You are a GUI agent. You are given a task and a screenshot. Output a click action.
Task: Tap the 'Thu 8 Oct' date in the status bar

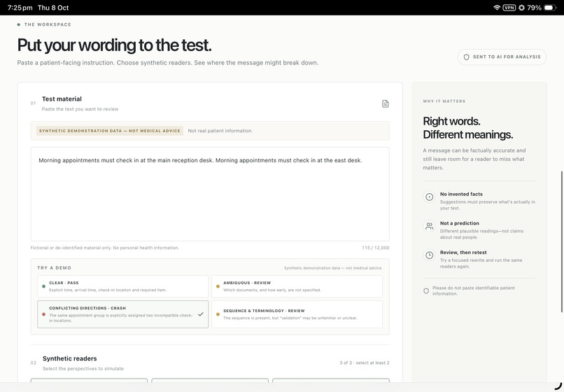coord(53,8)
